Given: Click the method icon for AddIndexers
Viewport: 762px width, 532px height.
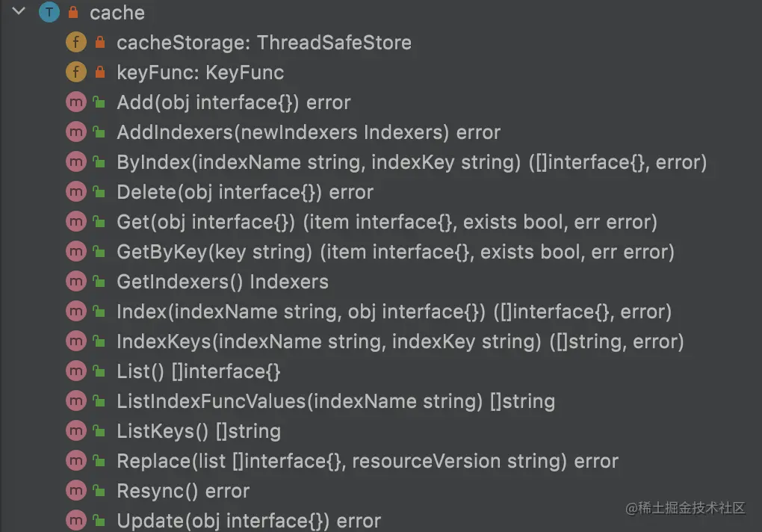Looking at the screenshot, I should pyautogui.click(x=76, y=132).
